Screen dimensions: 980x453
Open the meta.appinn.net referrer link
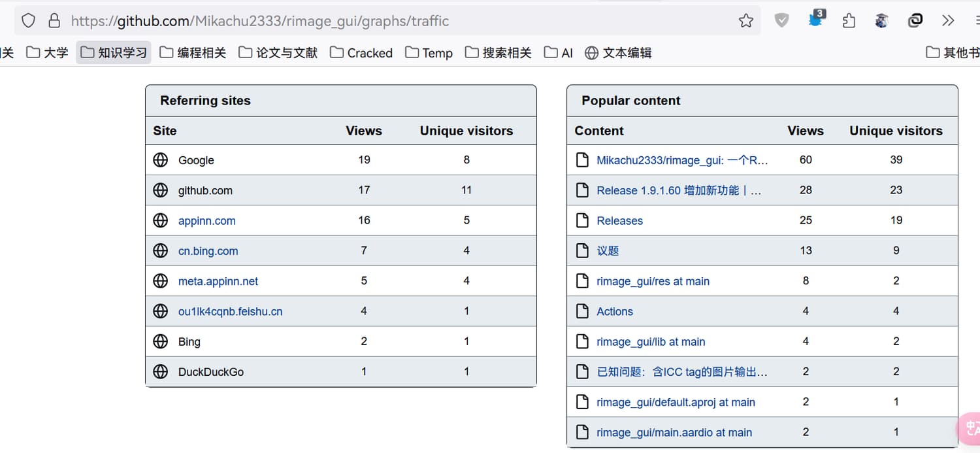pos(218,281)
